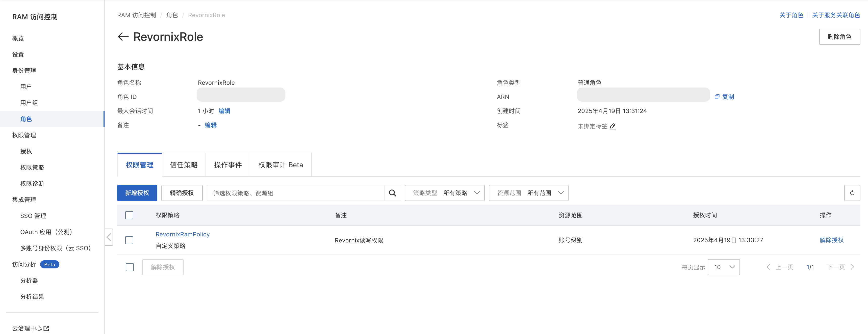
Task: Open the 资源范围 filter dropdown
Action: 528,193
